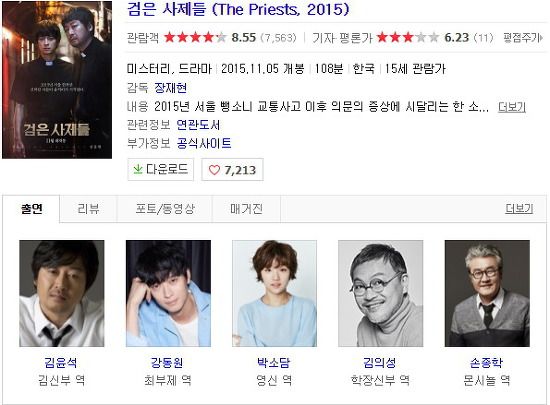Click the critic red star rating
Screen dimensions: 550x405
pos(408,37)
